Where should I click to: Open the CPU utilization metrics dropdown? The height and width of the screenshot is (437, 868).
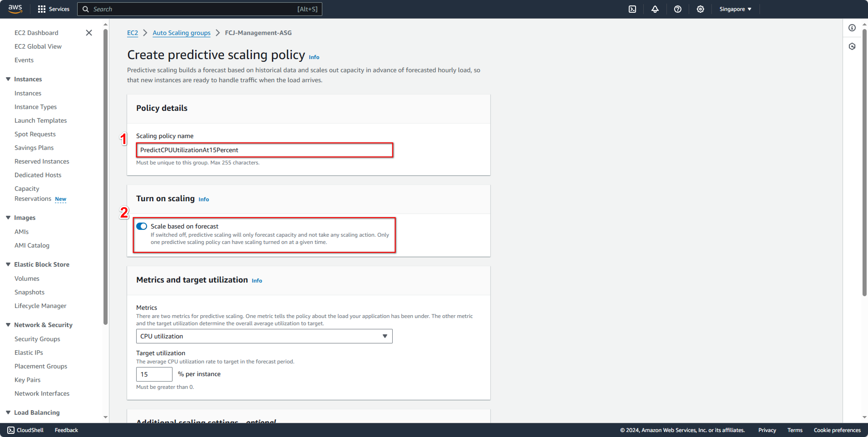264,335
